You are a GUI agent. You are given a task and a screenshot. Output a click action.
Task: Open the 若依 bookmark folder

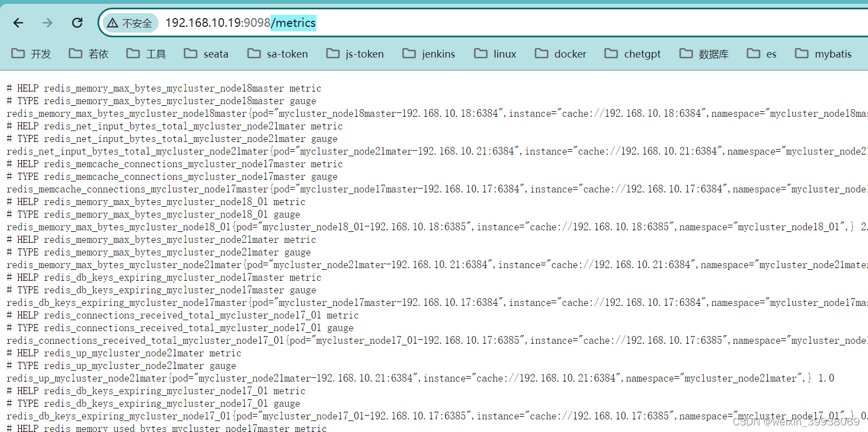point(89,54)
